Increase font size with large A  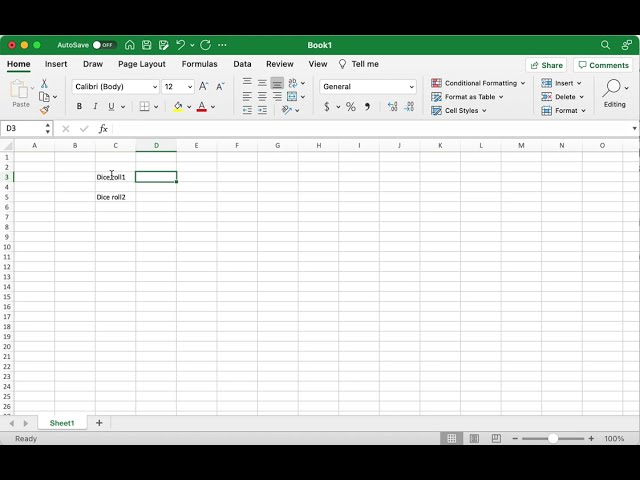(203, 86)
